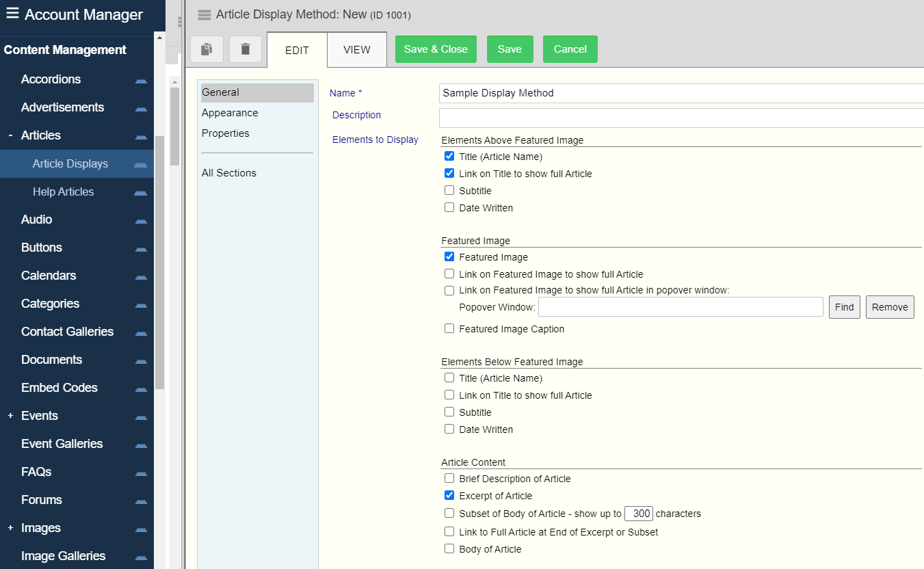Collapse the Articles tree node
This screenshot has height=569, width=924.
(x=10, y=135)
